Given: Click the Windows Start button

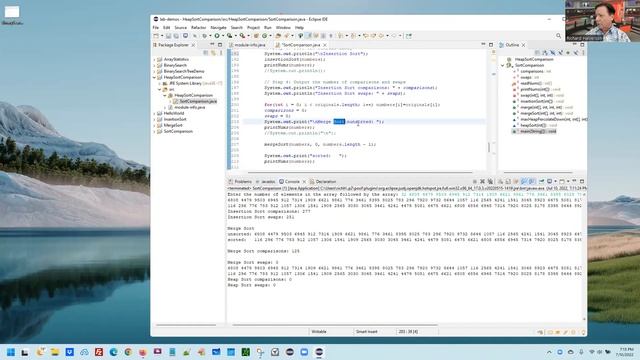Looking at the screenshot, I should [11, 352].
